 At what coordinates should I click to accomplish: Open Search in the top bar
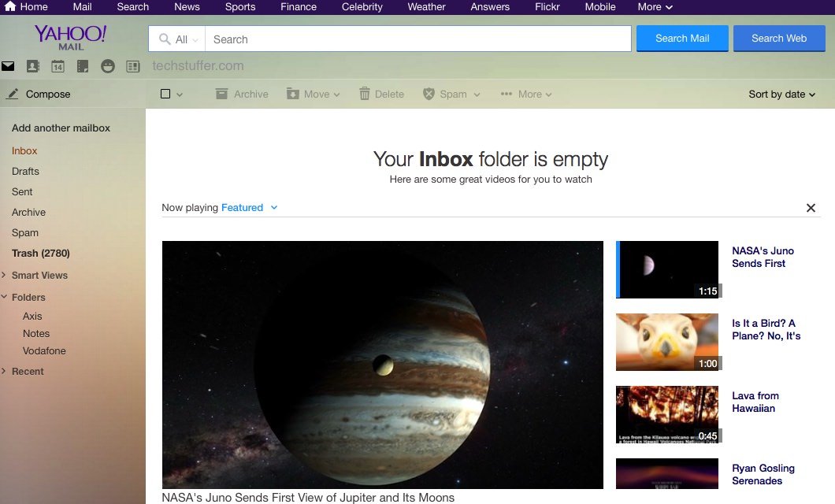coord(132,7)
